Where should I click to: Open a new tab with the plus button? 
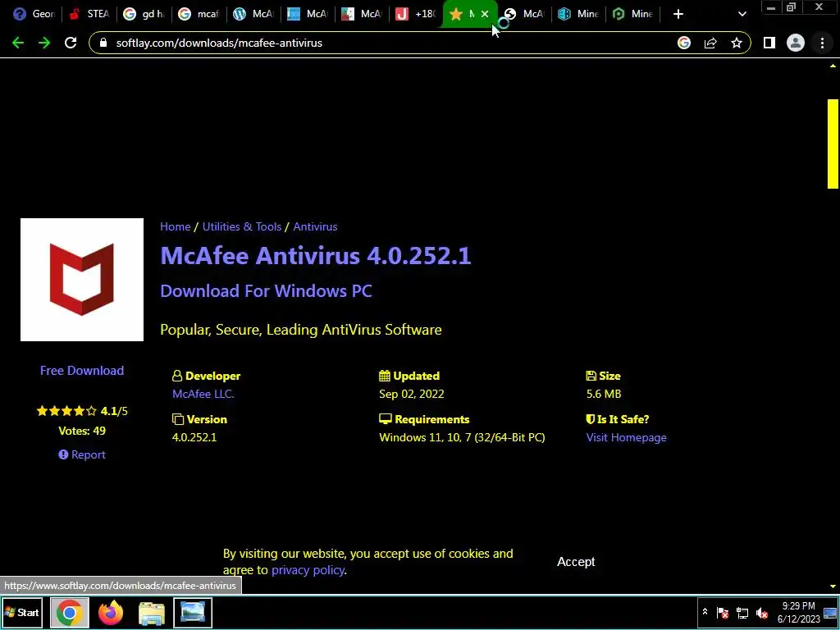[678, 14]
